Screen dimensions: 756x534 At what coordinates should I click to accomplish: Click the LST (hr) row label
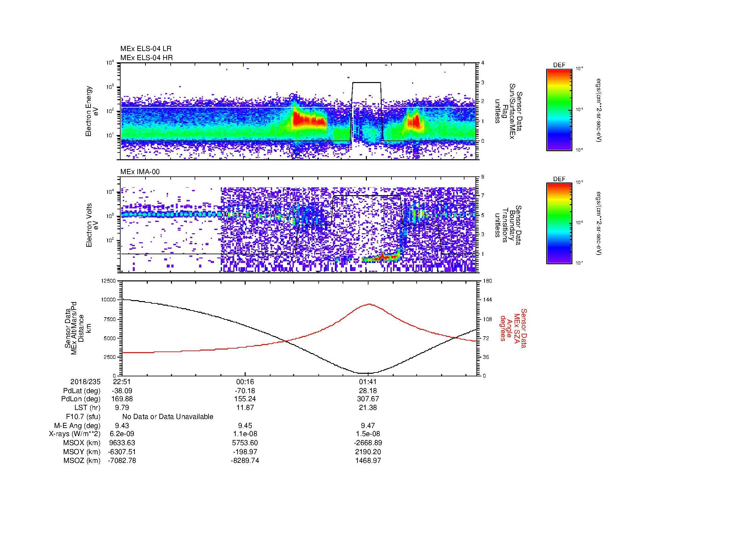(87, 407)
